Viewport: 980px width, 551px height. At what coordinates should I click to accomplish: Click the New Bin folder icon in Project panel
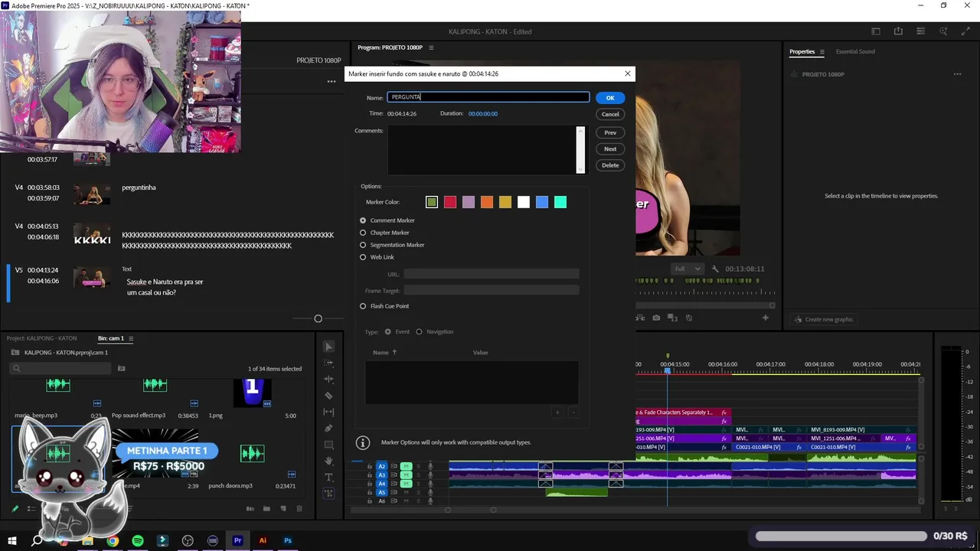click(266, 508)
